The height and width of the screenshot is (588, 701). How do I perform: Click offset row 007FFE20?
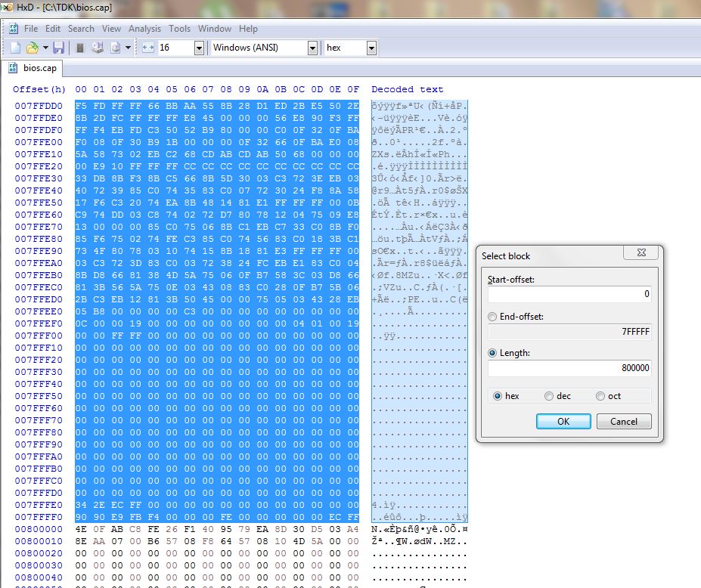[x=39, y=166]
